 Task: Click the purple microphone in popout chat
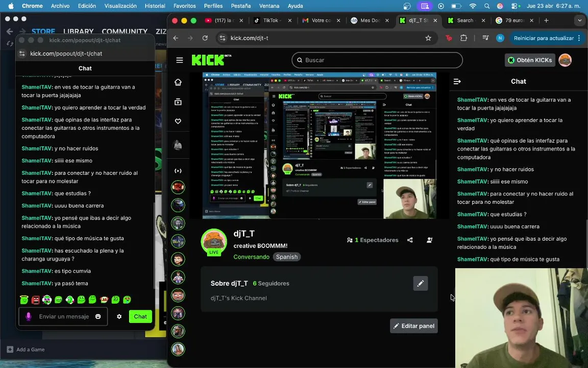pos(29,316)
